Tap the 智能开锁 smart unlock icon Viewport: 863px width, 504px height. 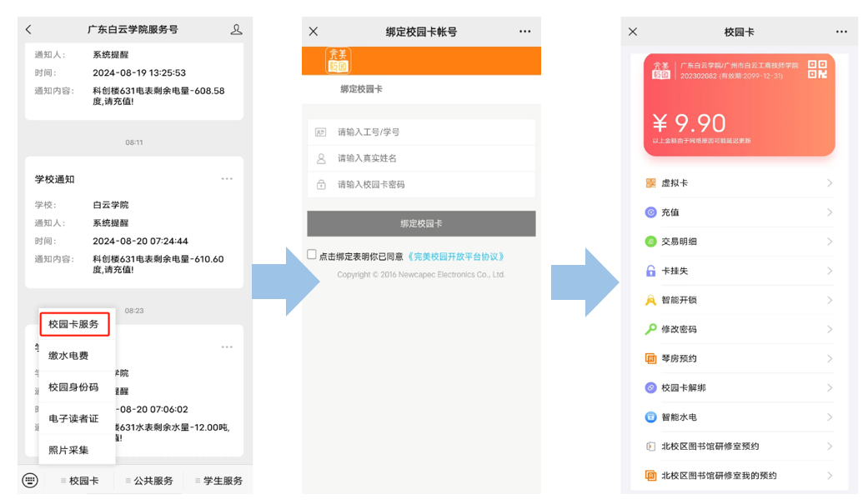[650, 300]
